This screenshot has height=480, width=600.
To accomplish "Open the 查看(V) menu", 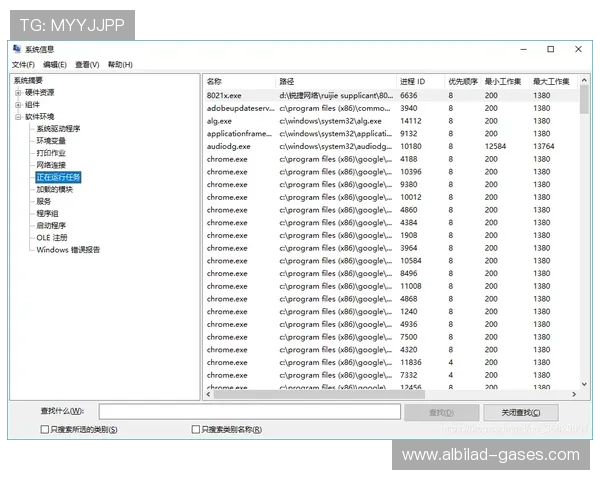I will [x=87, y=64].
